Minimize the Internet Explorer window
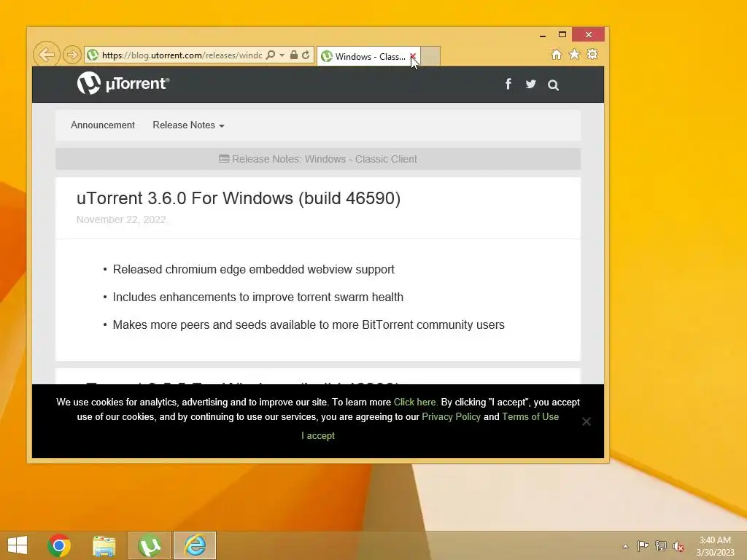The width and height of the screenshot is (747, 560). pyautogui.click(x=543, y=35)
